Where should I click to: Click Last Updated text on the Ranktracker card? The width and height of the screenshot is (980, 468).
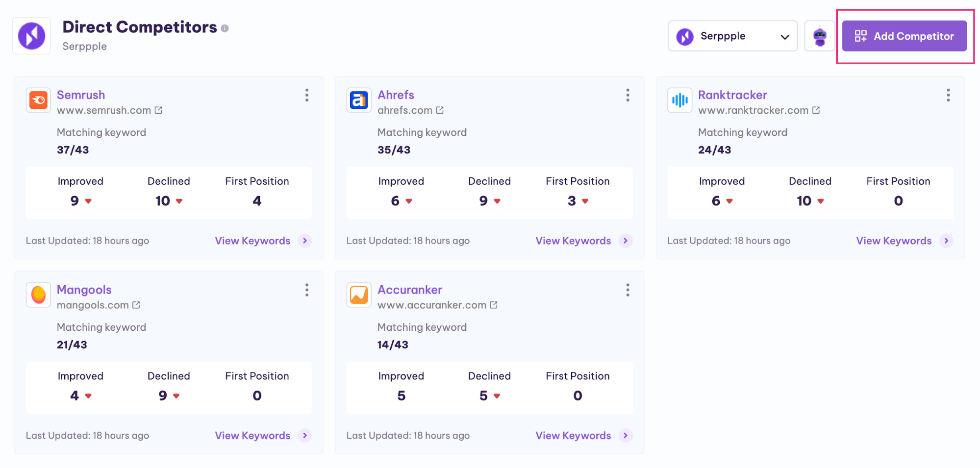coord(729,241)
